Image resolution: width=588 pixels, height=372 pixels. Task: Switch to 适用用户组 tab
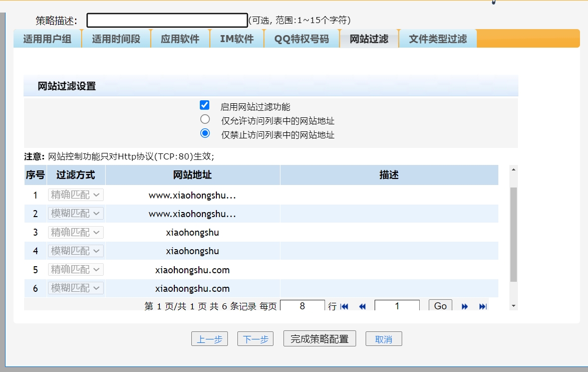[x=47, y=39]
